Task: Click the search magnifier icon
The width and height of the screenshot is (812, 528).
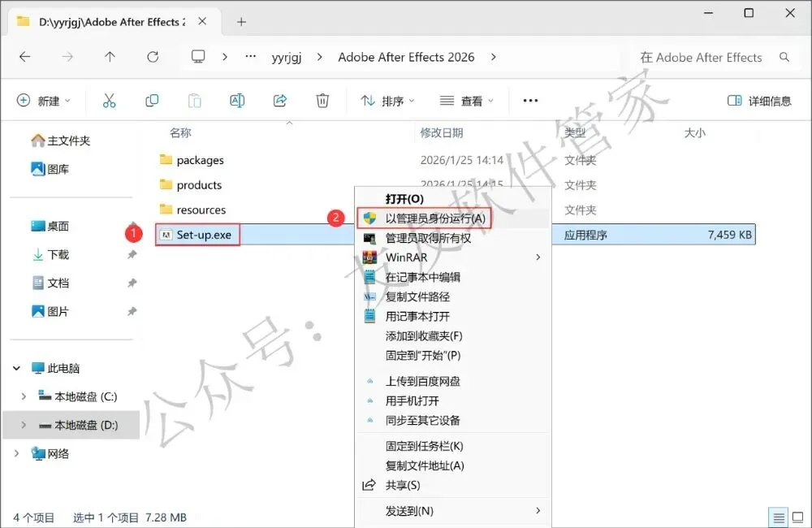Action: pyautogui.click(x=784, y=57)
